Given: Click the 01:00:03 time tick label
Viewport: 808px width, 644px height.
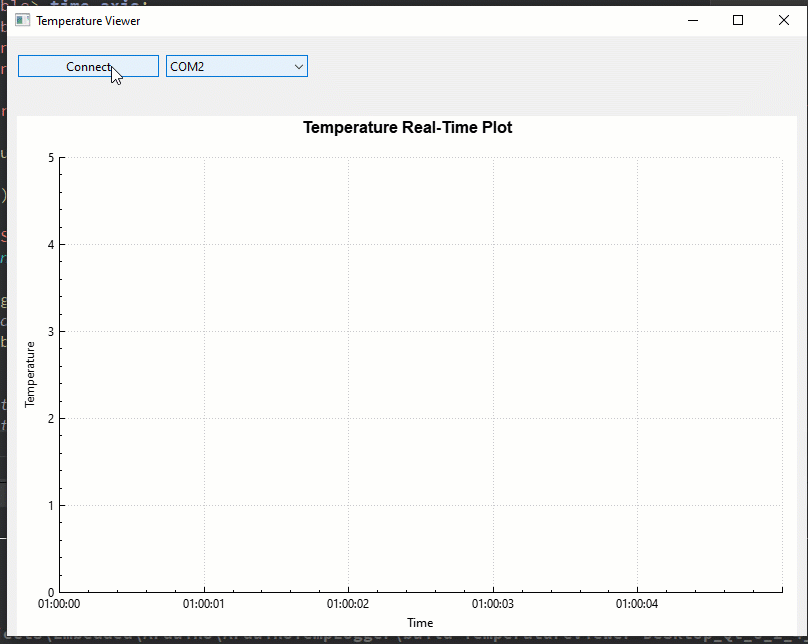Looking at the screenshot, I should pyautogui.click(x=492, y=604).
